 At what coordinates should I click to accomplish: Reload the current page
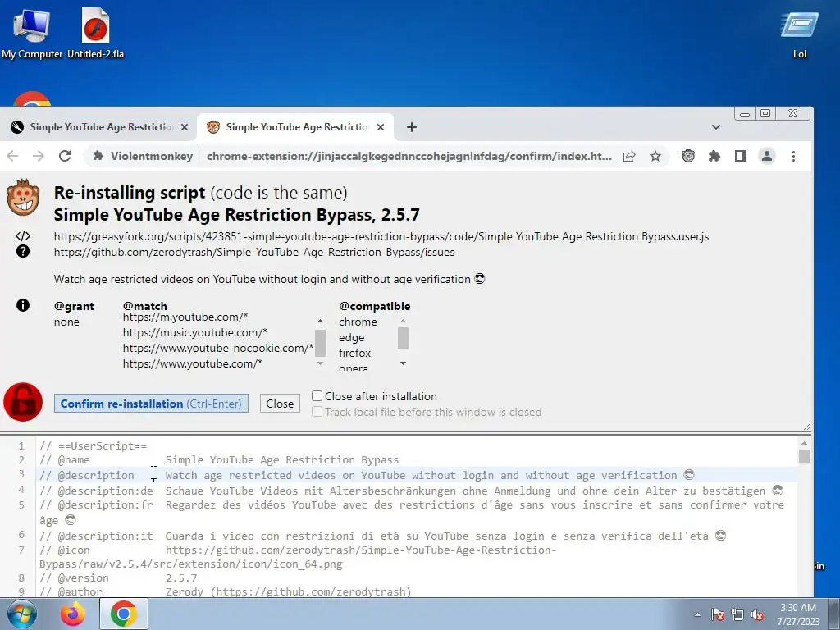point(65,156)
